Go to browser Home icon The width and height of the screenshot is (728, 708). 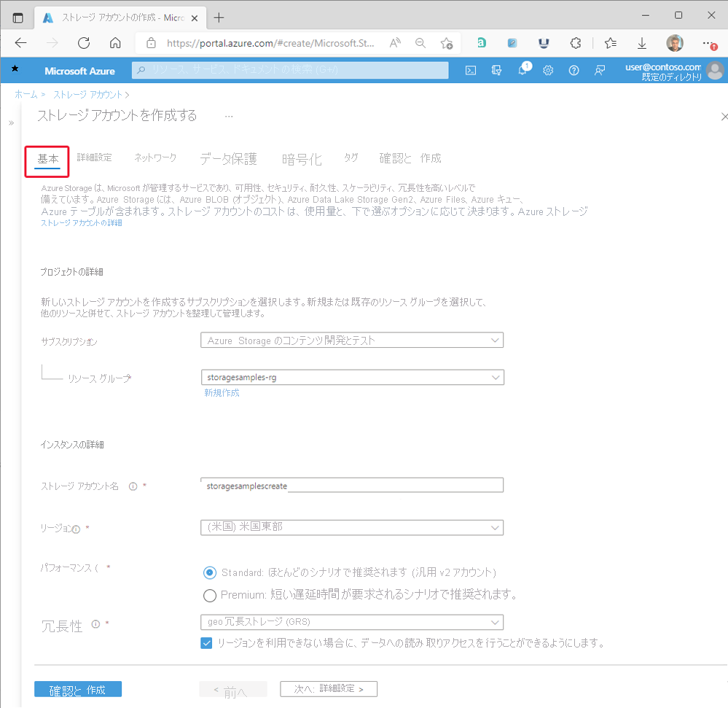[115, 43]
